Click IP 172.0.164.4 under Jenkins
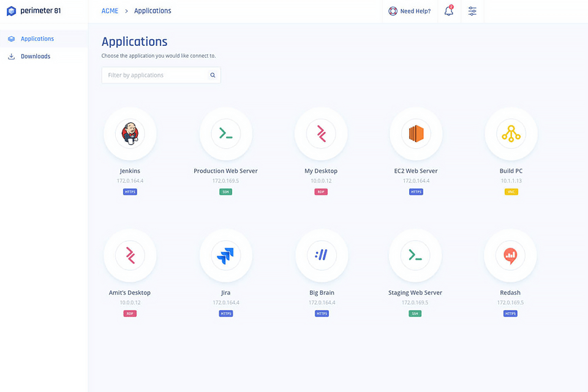 130,181
